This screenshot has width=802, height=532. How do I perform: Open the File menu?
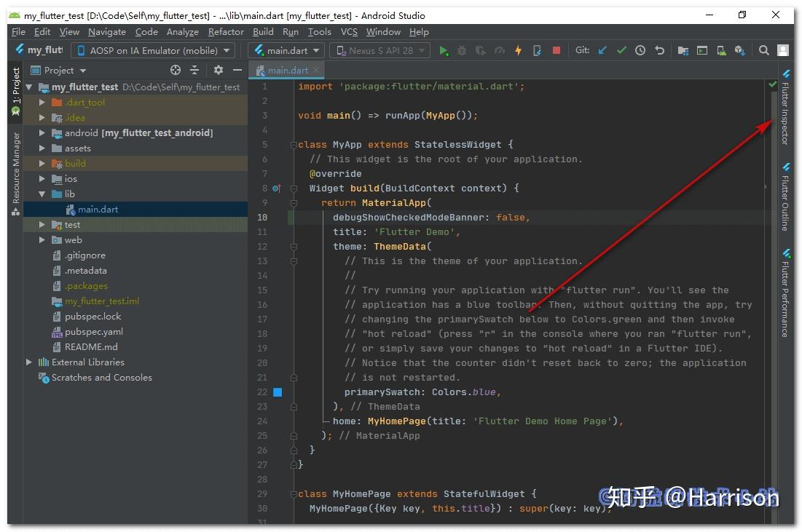(x=18, y=32)
